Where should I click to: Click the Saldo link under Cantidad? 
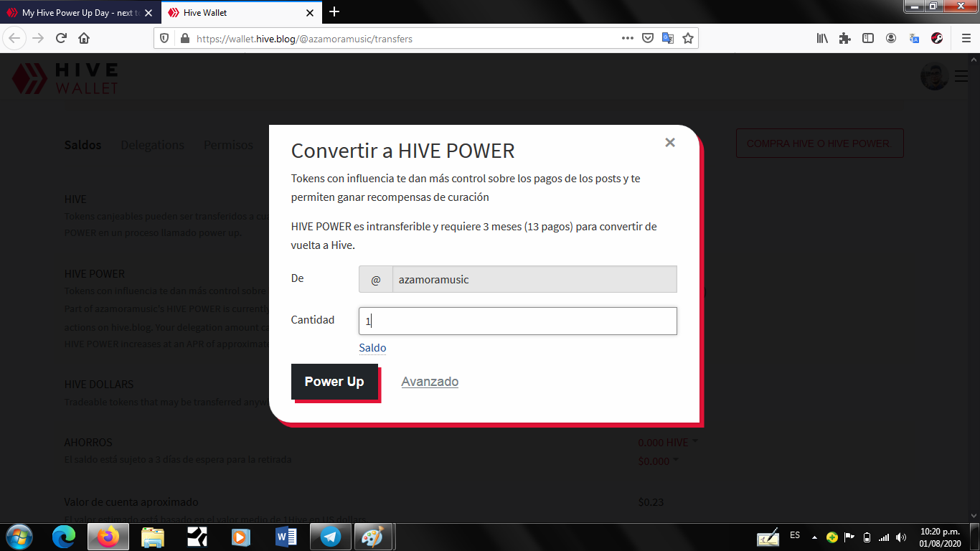tap(372, 348)
